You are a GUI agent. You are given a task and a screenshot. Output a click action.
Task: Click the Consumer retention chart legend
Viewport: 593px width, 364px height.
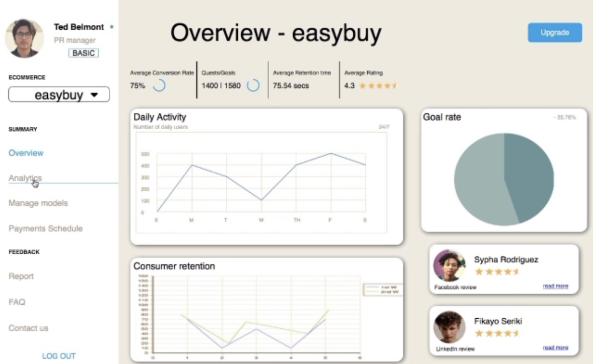[382, 289]
